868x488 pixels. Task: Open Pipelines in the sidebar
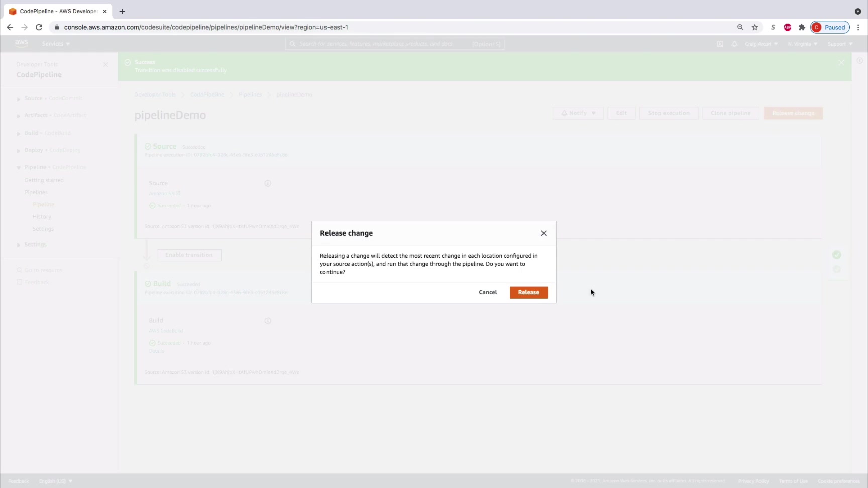pos(36,192)
